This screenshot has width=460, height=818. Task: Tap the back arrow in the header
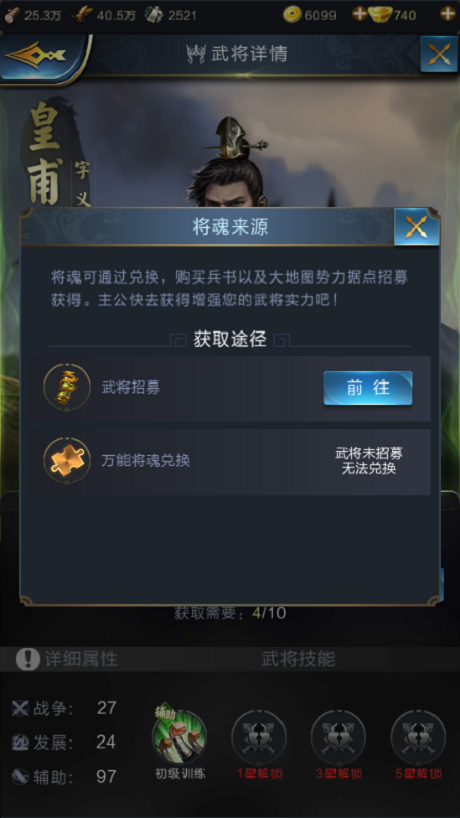(37, 55)
